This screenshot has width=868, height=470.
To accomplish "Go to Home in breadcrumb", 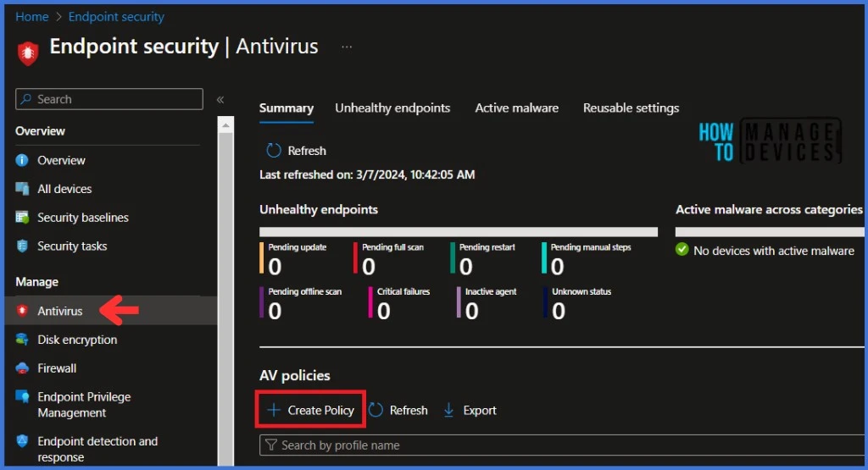I will (32, 17).
